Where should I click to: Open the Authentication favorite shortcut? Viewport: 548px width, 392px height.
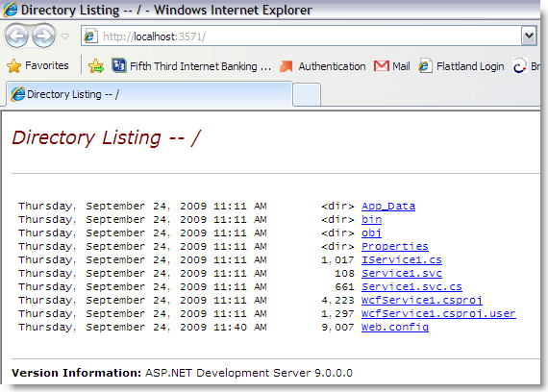323,66
